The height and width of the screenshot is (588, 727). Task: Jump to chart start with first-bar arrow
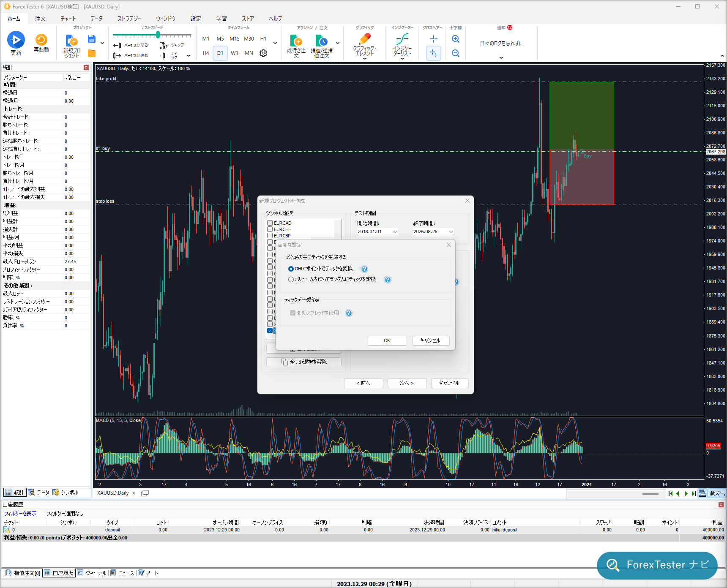pos(670,493)
